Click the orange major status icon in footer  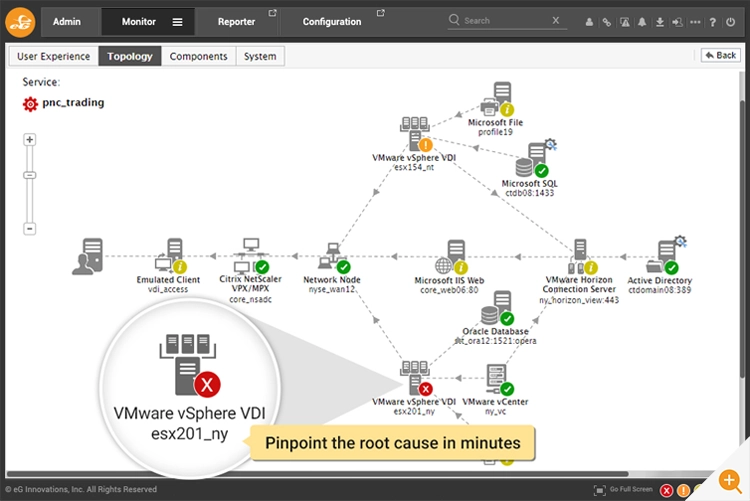tap(684, 490)
